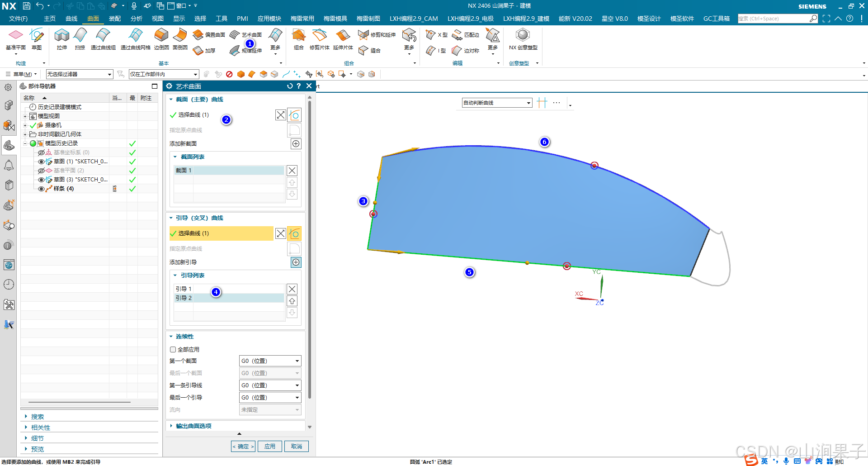The image size is (868, 466).
Task: Select the 拉伸 extrude tool
Action: (x=62, y=39)
